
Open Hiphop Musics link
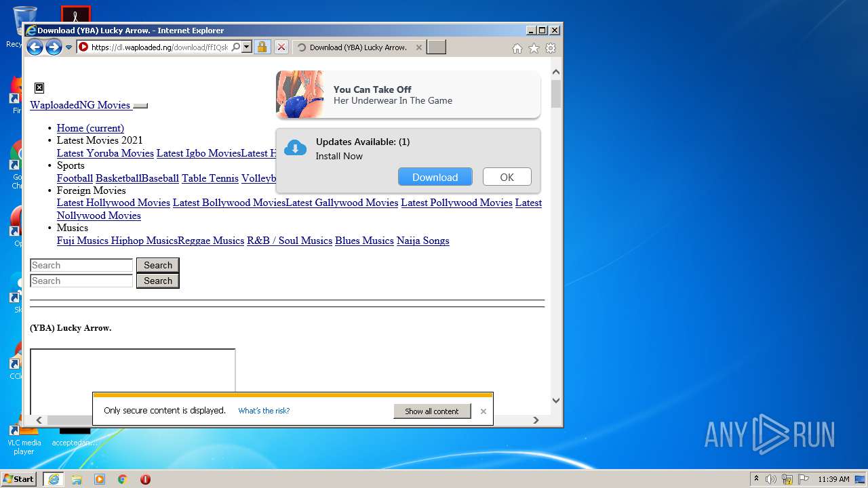point(144,241)
